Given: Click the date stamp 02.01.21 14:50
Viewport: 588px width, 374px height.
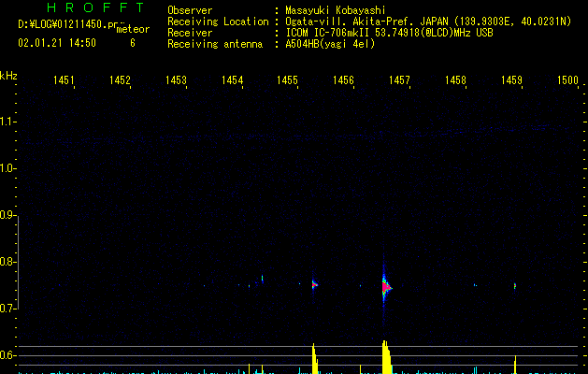Looking at the screenshot, I should tap(57, 43).
